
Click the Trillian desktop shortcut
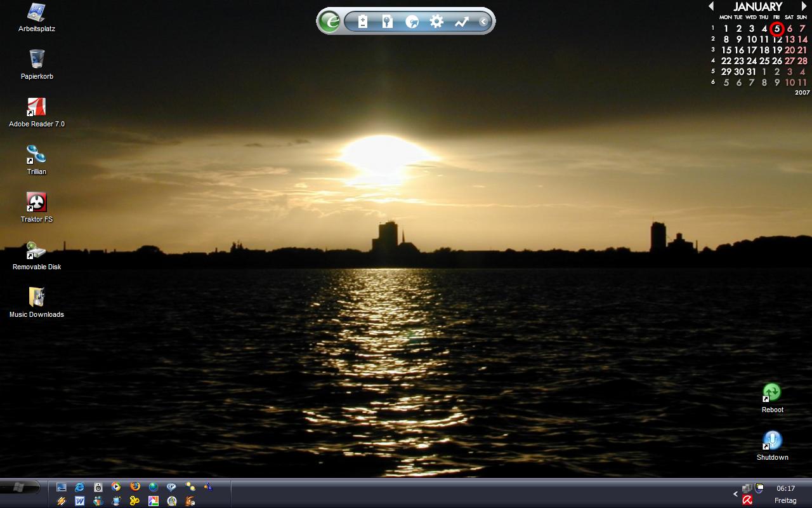click(x=36, y=155)
